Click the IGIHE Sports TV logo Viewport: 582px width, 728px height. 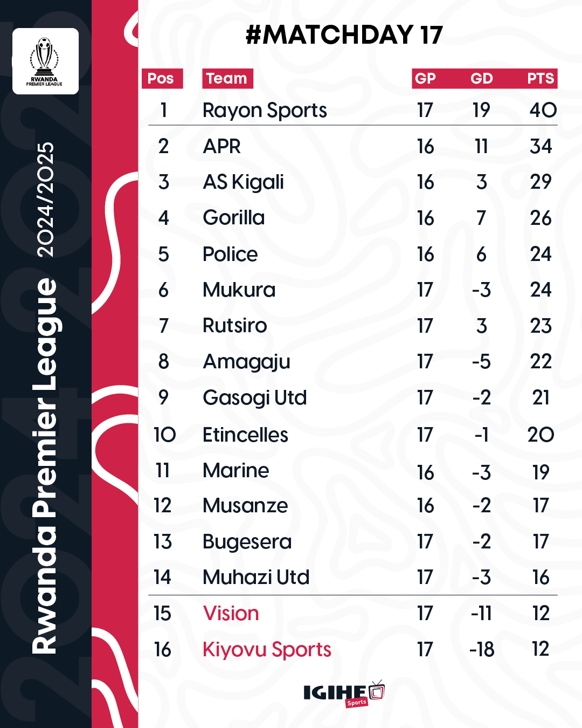[344, 693]
